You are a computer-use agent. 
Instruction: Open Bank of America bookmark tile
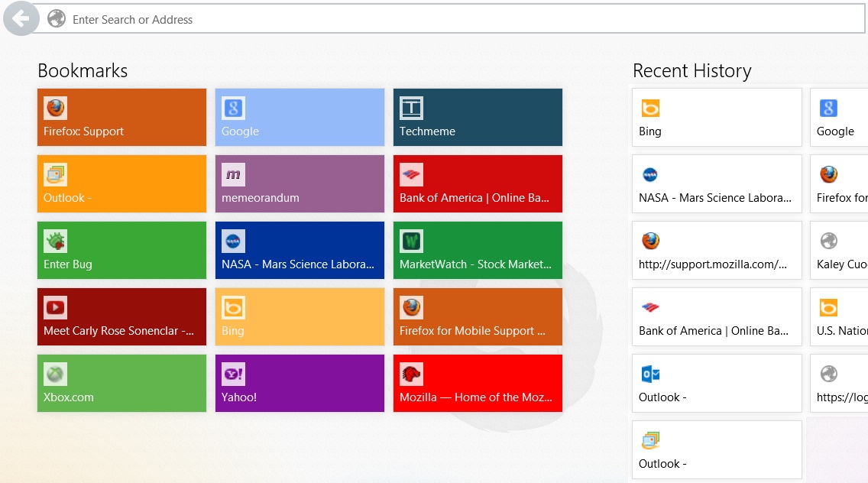click(x=478, y=183)
